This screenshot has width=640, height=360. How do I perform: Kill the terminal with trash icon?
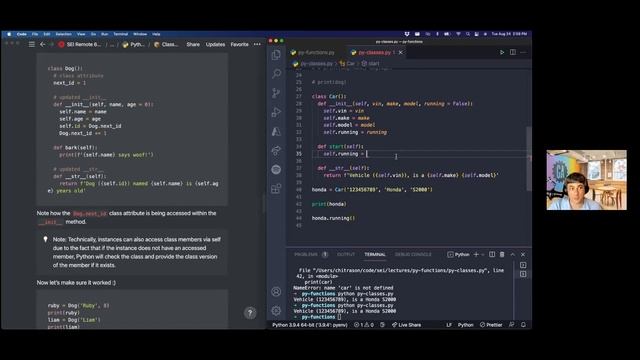(502, 254)
